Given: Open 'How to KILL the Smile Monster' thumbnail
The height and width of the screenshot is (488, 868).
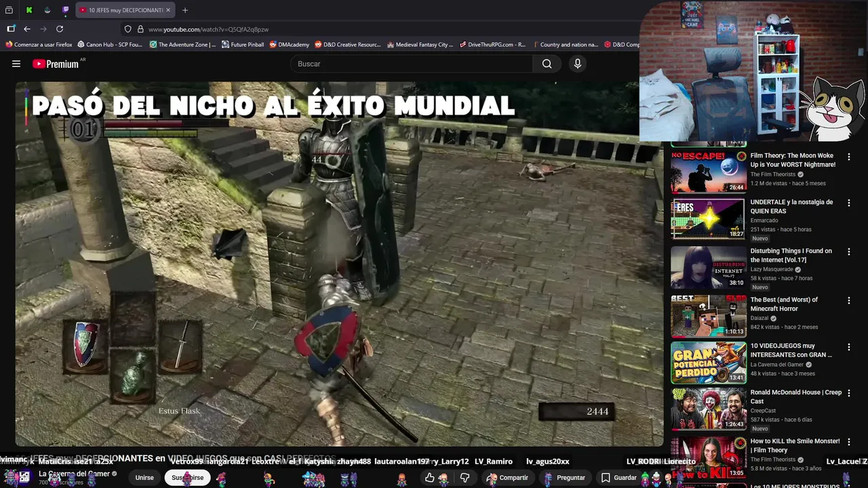Looking at the screenshot, I should [708, 457].
